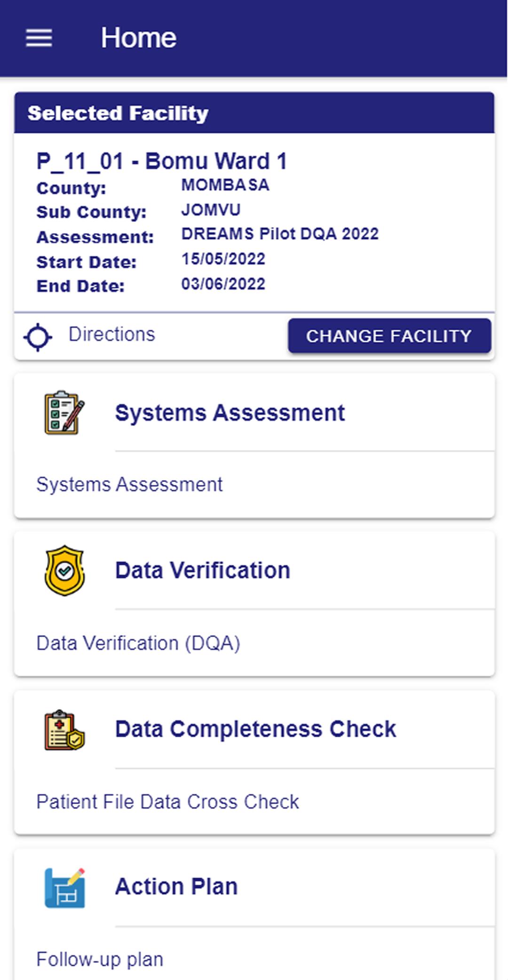Click facility name P_11_01 - Bomu Ward 1

pos(162,161)
